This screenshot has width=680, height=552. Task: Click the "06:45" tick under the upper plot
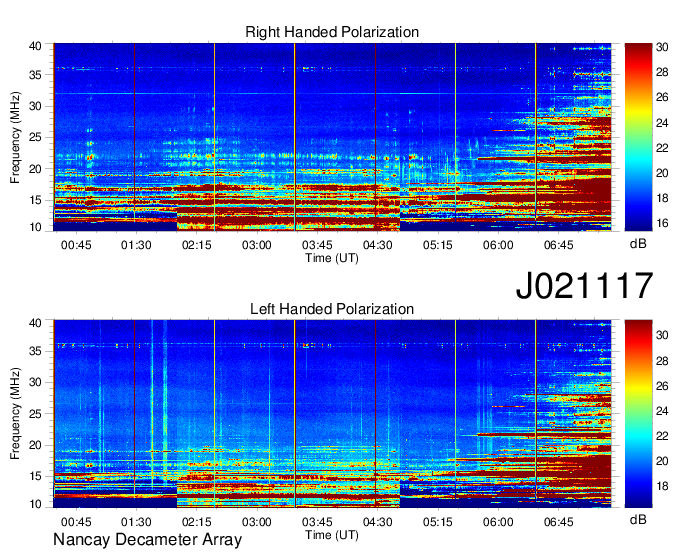(559, 245)
